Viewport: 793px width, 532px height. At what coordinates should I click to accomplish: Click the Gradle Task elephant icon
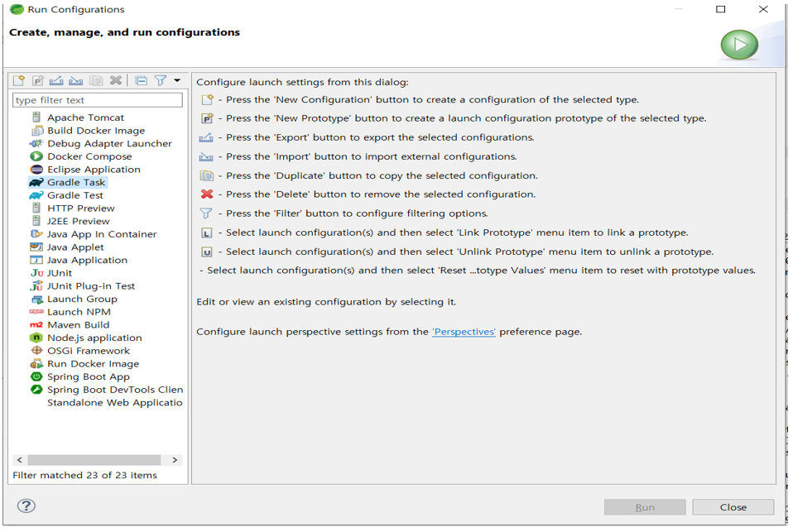[36, 182]
